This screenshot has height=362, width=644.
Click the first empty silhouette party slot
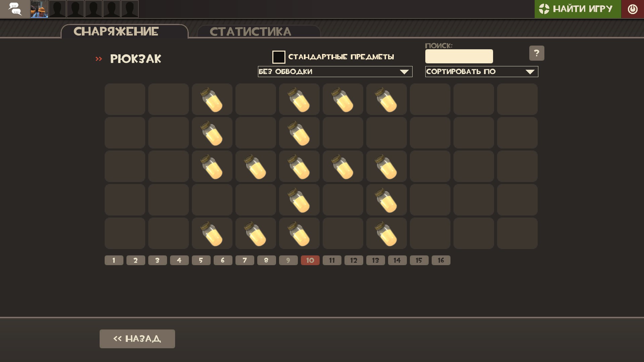57,9
